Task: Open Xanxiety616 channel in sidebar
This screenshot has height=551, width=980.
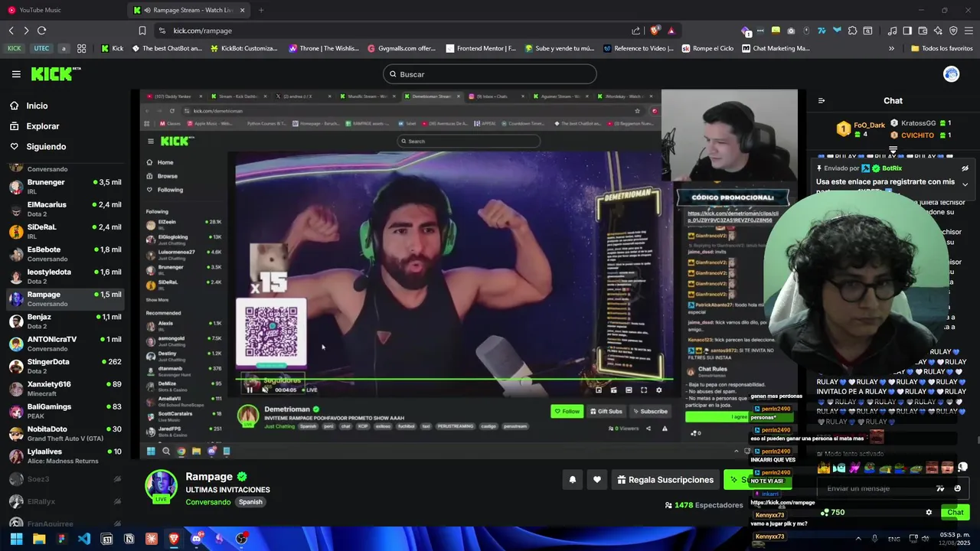Action: [64, 389]
